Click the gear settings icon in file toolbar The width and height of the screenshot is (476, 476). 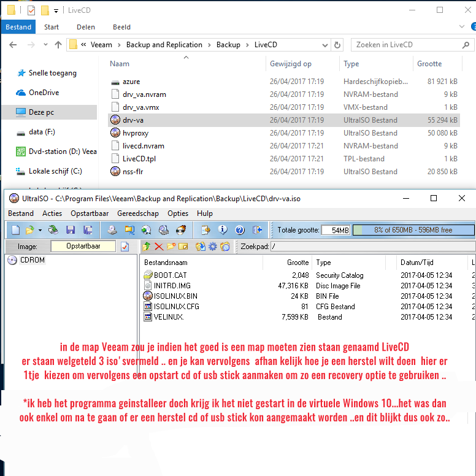point(212,247)
